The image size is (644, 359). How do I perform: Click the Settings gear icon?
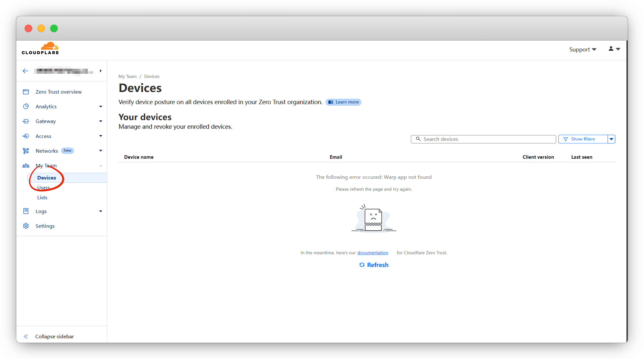[x=26, y=226]
